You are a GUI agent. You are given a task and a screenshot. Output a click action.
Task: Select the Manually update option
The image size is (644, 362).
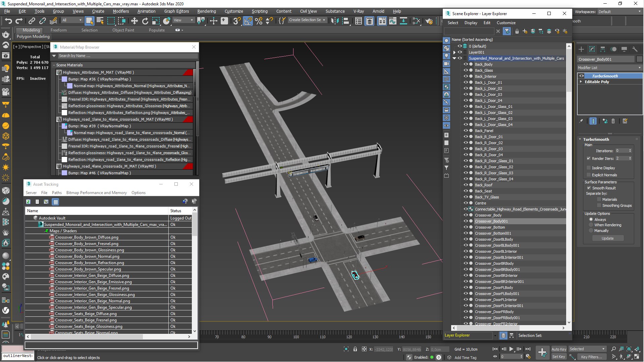(x=591, y=231)
